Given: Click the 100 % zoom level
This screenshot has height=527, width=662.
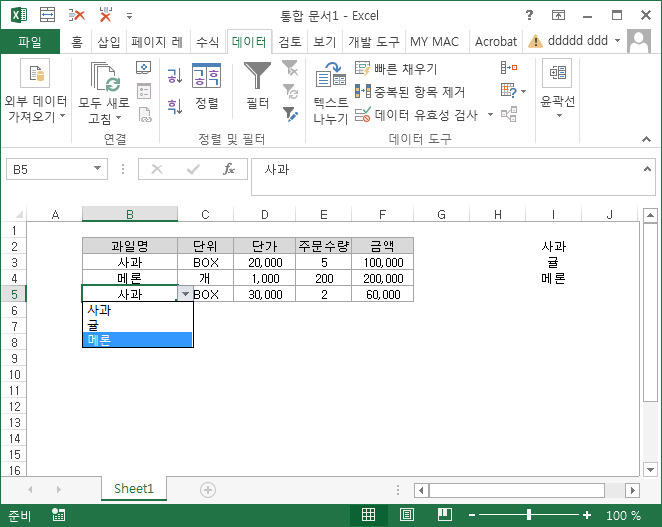Looking at the screenshot, I should (x=623, y=515).
